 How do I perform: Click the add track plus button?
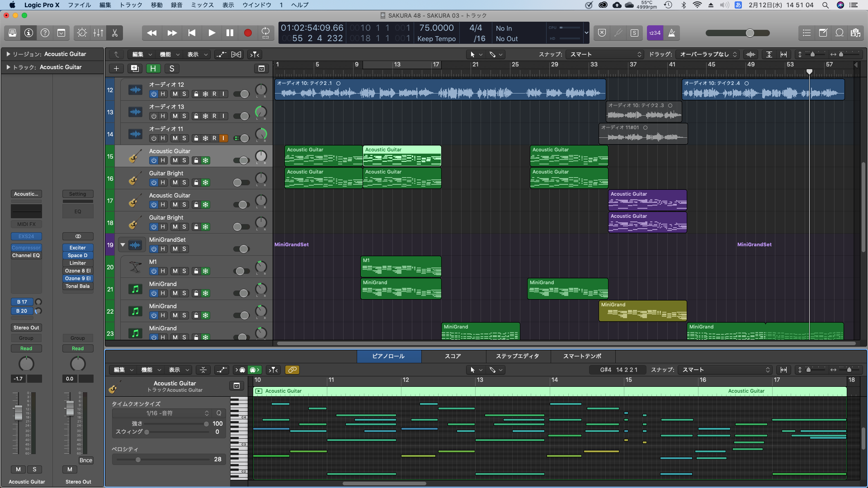coord(117,68)
